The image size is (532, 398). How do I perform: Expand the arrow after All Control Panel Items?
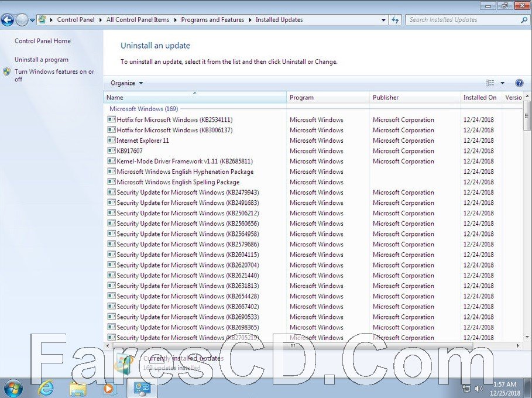(x=175, y=20)
